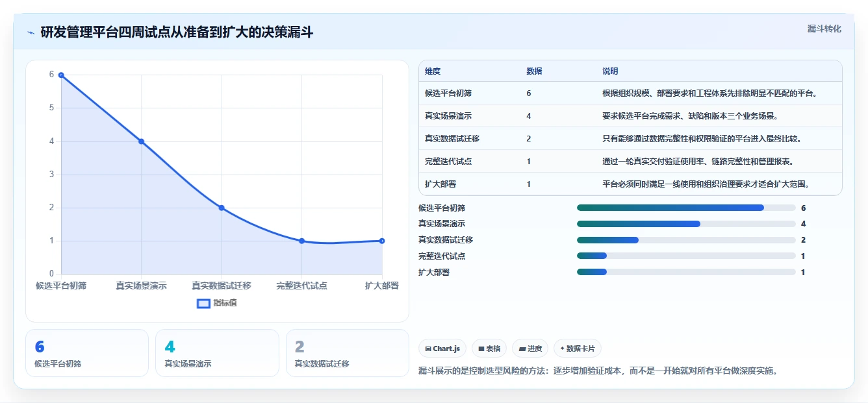Click progress label 候选平台初筛 beside bar
This screenshot has height=403, width=868.
(442, 208)
